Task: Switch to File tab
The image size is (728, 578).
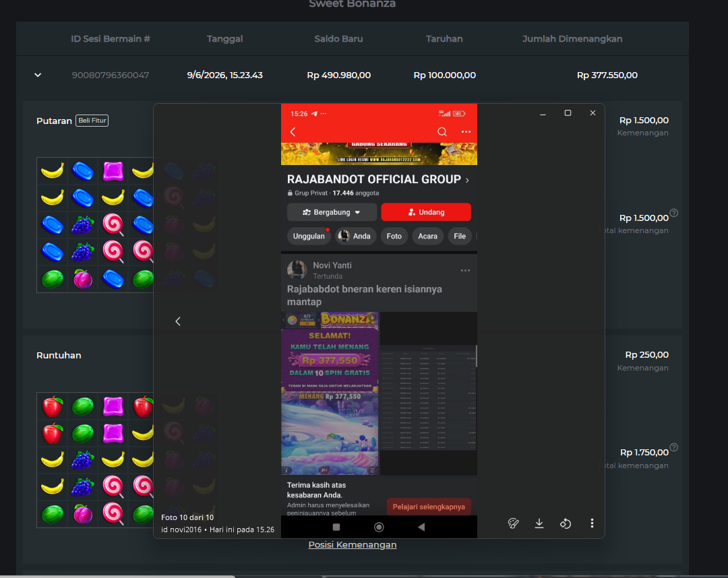Action: (x=460, y=236)
